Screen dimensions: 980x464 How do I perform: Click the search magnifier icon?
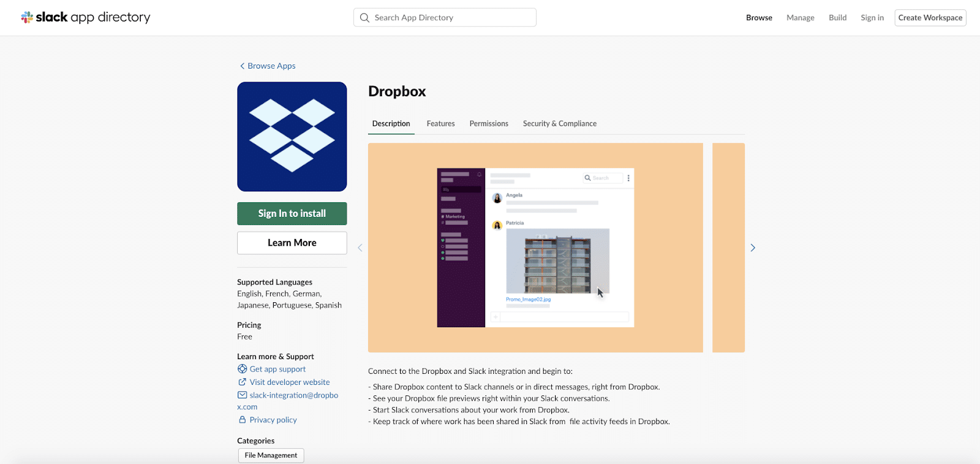click(364, 18)
